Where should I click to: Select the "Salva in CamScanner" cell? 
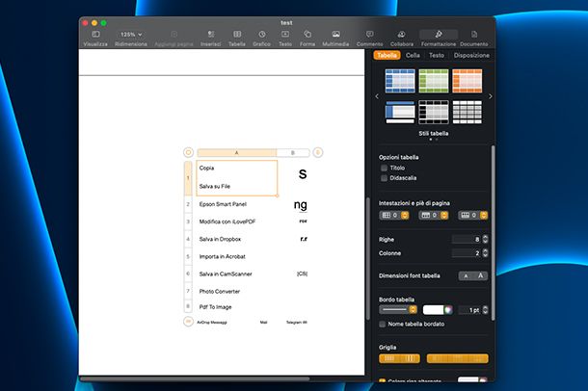click(x=236, y=274)
